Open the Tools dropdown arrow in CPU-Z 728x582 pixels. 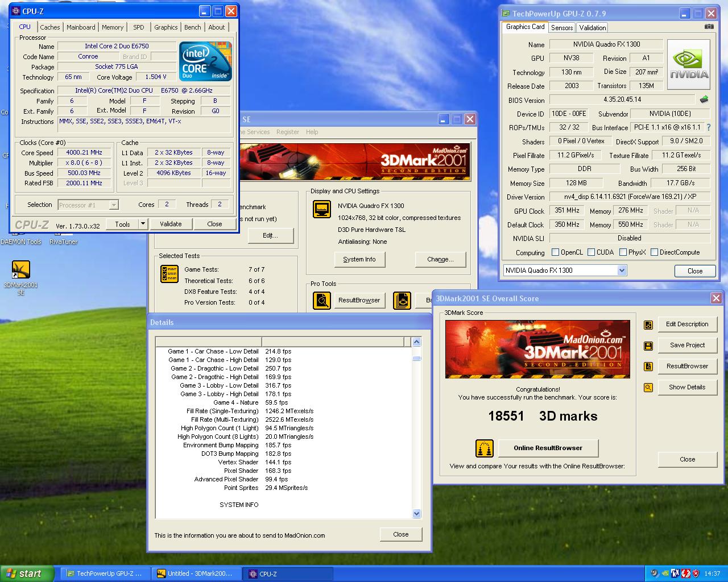143,224
